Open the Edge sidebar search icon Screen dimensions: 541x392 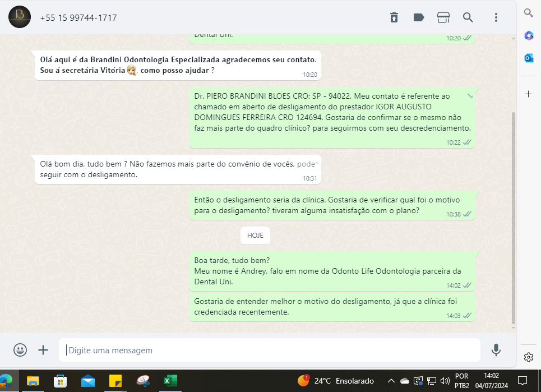click(x=528, y=13)
